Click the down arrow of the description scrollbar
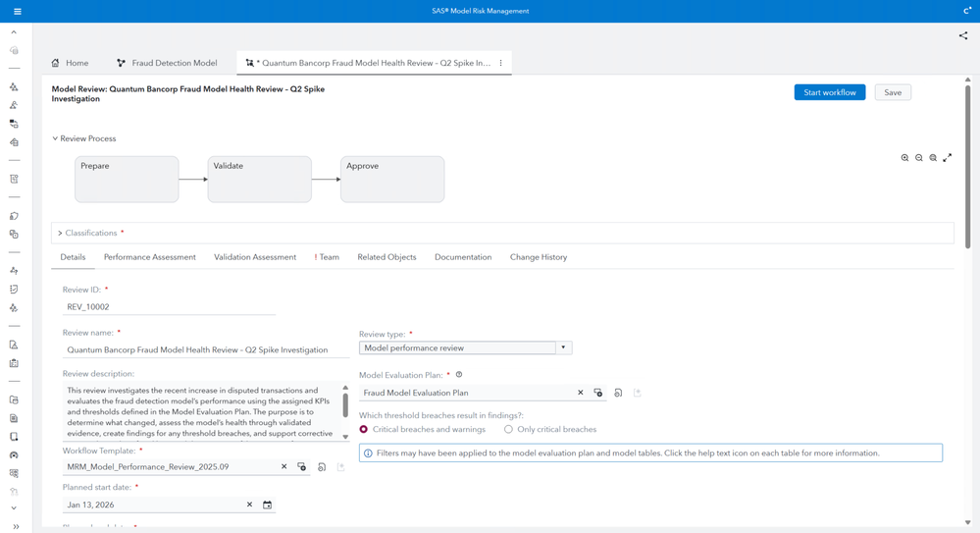The image size is (980, 533). pos(345,436)
